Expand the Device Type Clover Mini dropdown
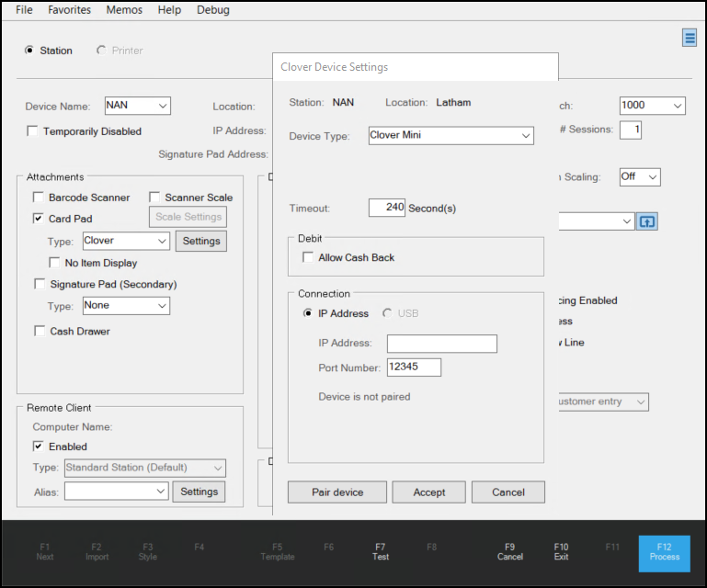 click(450, 136)
